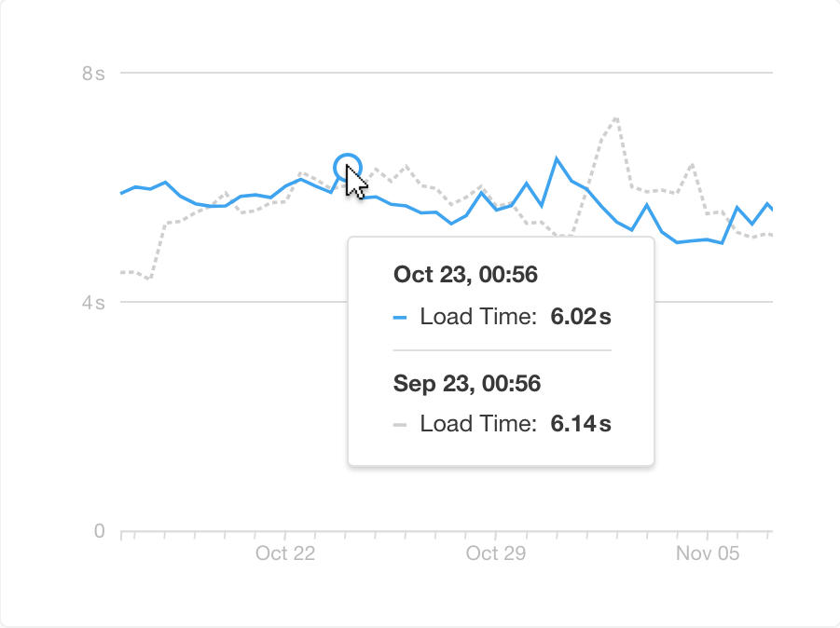This screenshot has width=840, height=628.
Task: Click the highest peak of the solid blue line
Action: coord(557,158)
